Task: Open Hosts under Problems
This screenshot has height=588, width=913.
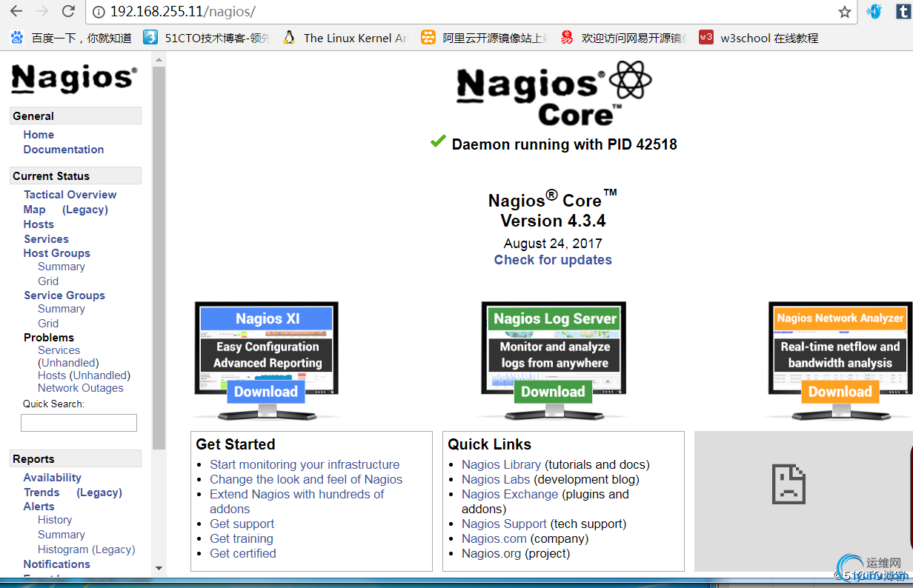Action: click(52, 375)
